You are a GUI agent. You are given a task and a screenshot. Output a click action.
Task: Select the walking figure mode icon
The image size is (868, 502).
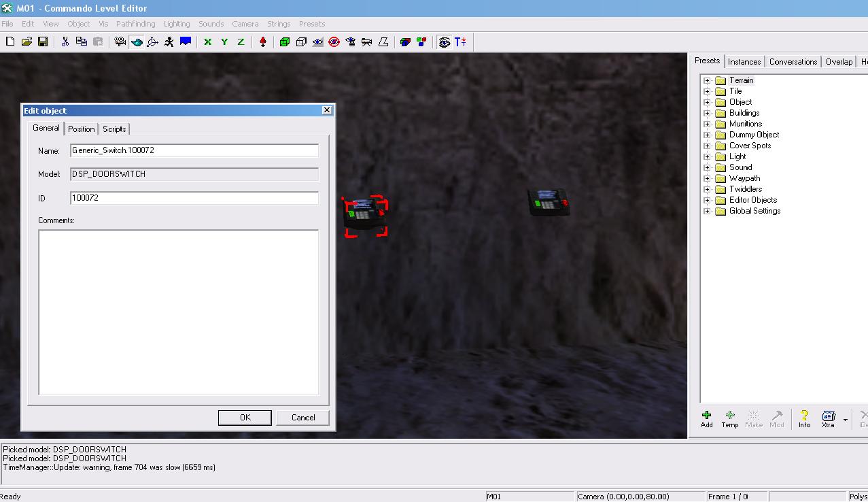[169, 42]
